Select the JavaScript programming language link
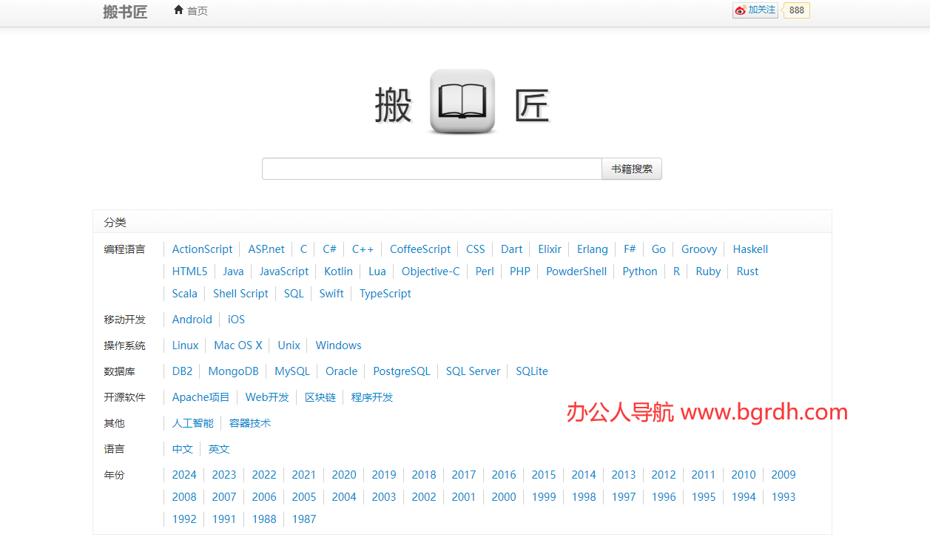Image resolution: width=930 pixels, height=560 pixels. [x=283, y=271]
